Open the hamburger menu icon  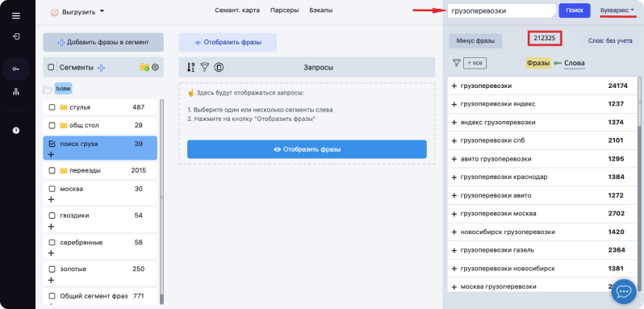15,16
